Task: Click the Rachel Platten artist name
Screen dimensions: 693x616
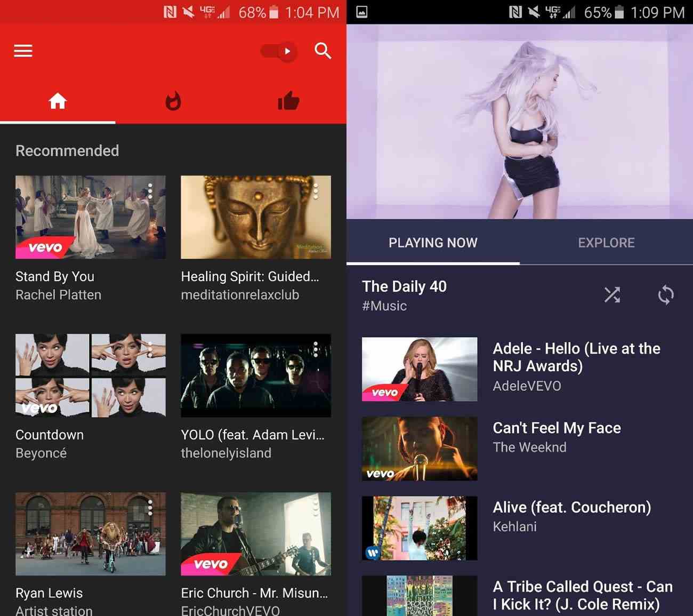Action: click(x=58, y=295)
